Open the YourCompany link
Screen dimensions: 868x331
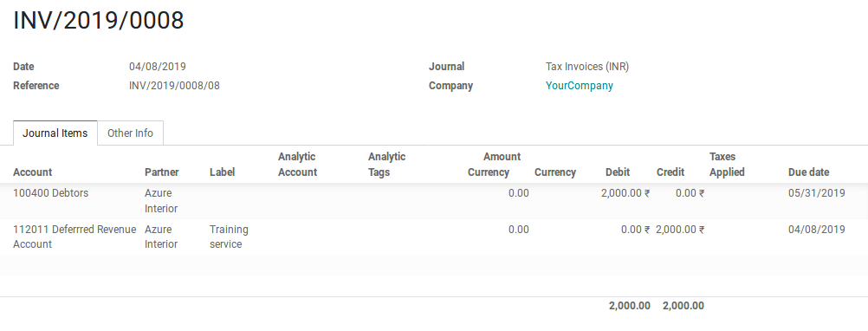coord(579,86)
